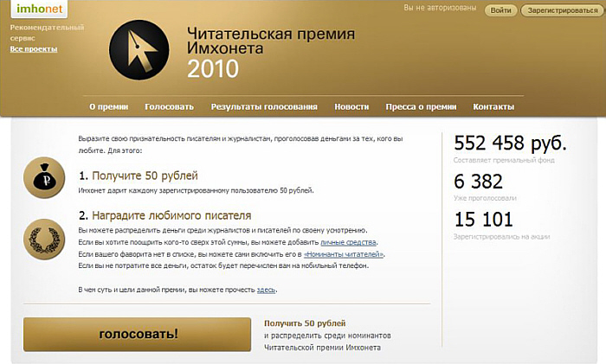The height and width of the screenshot is (364, 606).
Task: Click the heading 'Наградите любимого писателя'
Action: [171, 215]
